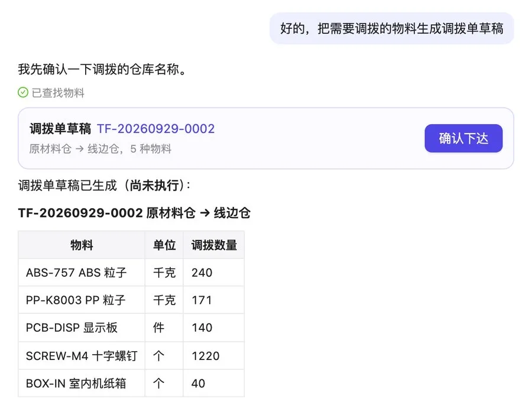Click the quantity value 171

[x=202, y=300]
